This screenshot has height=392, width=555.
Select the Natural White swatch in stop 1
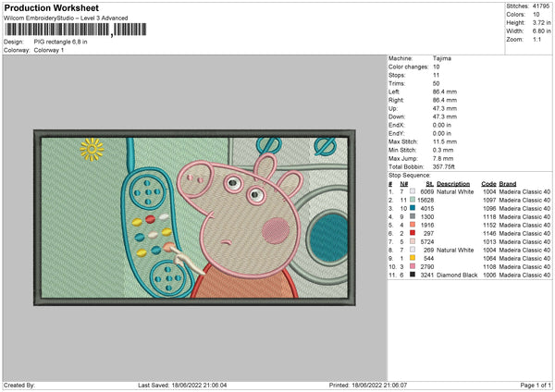(x=413, y=191)
